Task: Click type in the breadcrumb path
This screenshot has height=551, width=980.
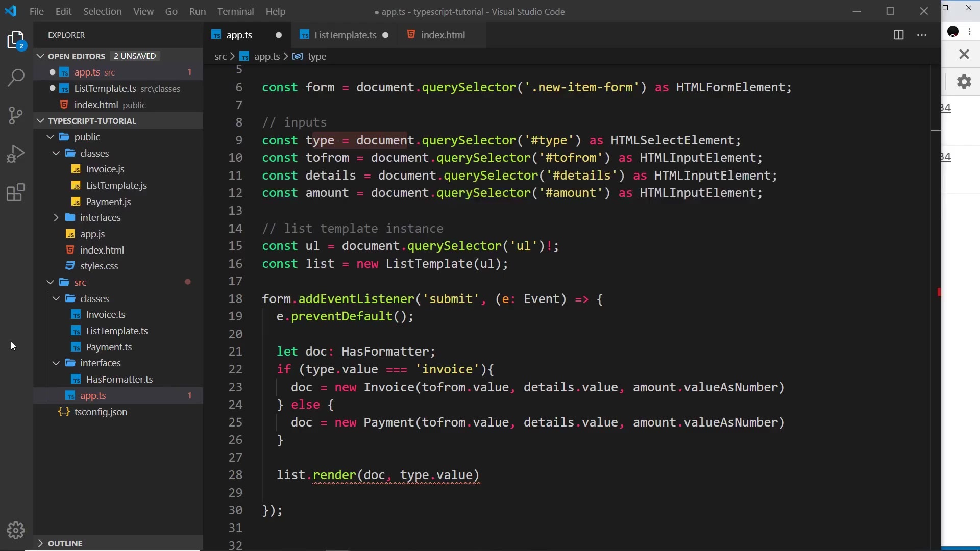Action: click(x=317, y=57)
